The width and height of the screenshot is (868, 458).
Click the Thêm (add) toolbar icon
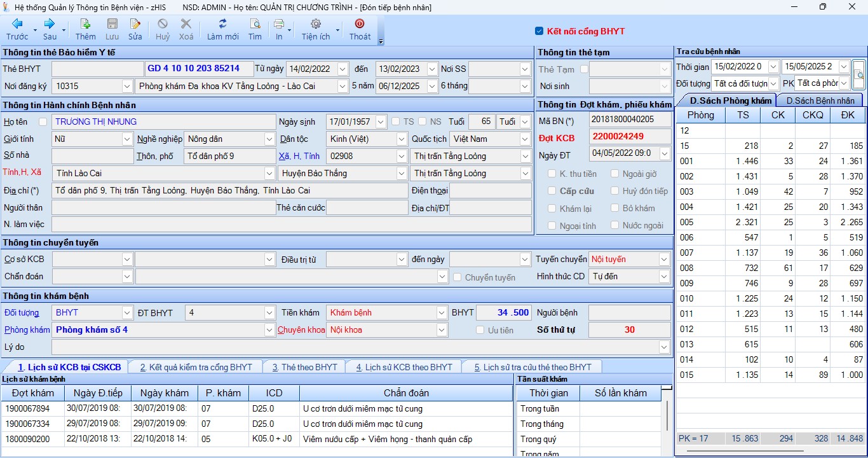click(85, 24)
